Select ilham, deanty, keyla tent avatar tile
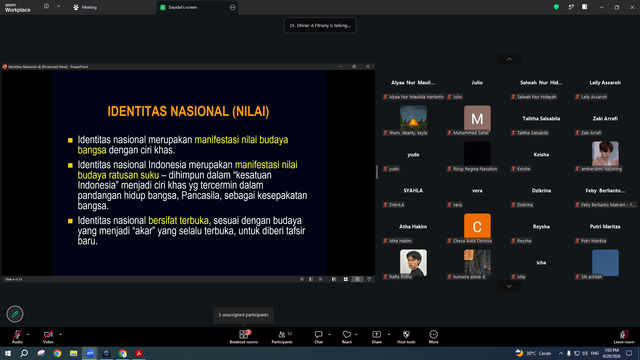This screenshot has height=360, width=640. [413, 118]
